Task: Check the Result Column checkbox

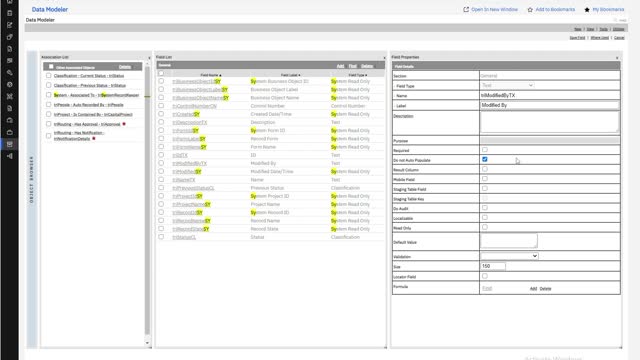Action: [x=484, y=169]
